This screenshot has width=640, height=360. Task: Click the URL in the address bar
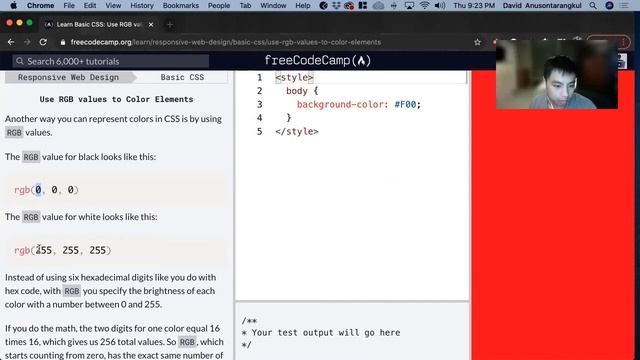coord(226,42)
